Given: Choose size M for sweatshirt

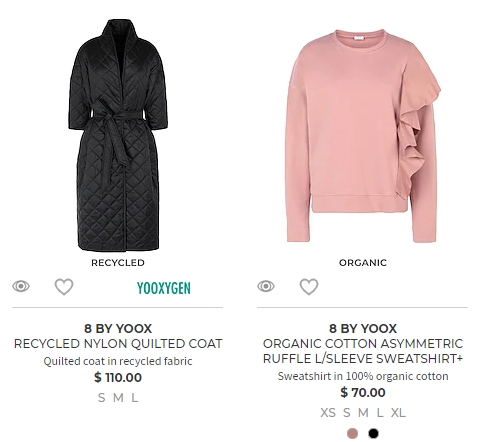Looking at the screenshot, I should [363, 413].
